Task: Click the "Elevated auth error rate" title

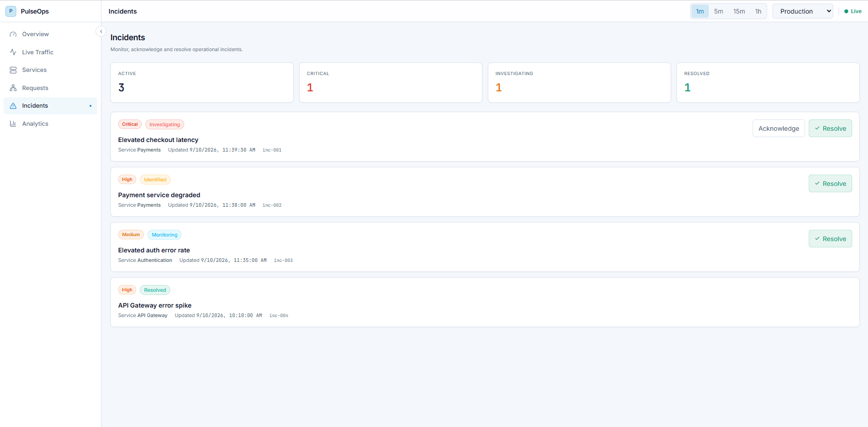Action: pos(154,250)
